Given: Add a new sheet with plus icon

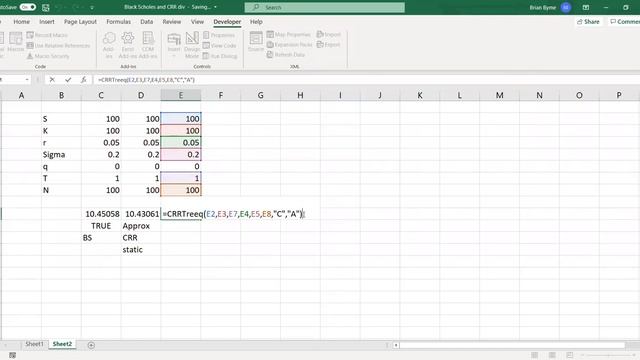Looking at the screenshot, I should [91, 345].
